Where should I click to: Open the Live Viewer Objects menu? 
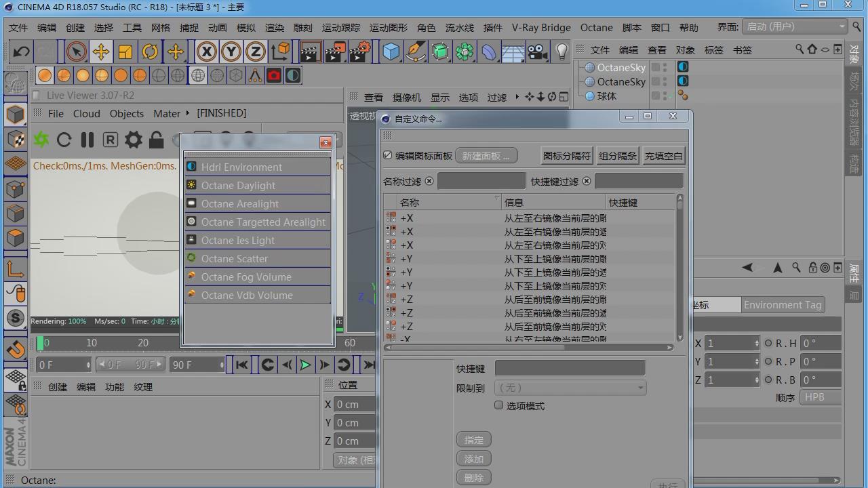(x=127, y=113)
